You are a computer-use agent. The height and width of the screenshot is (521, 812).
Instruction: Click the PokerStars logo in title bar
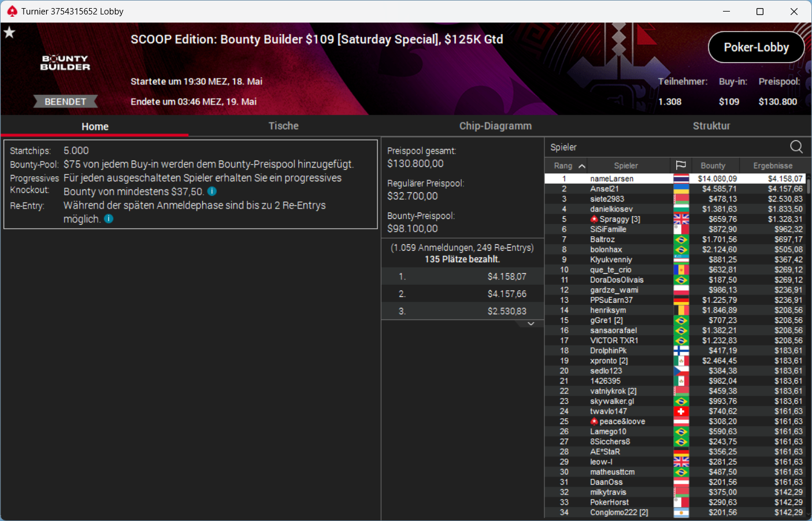pyautogui.click(x=12, y=11)
